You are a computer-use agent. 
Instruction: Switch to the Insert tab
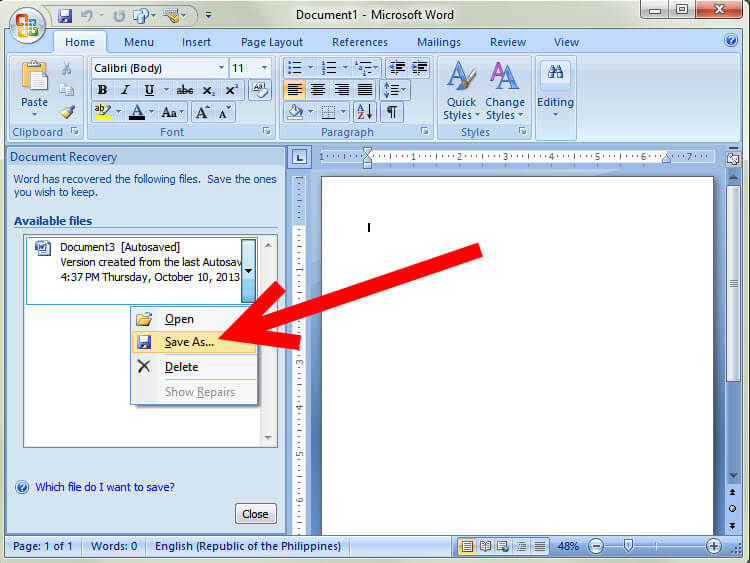(196, 42)
